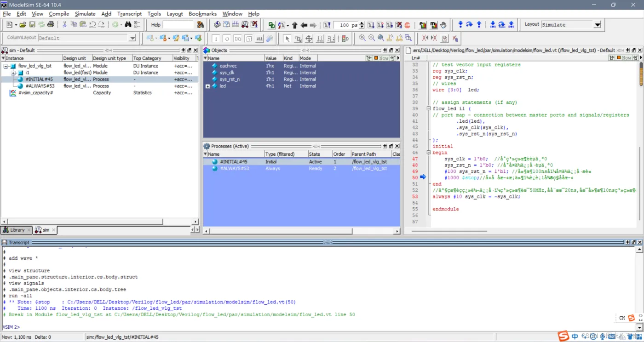The image size is (644, 342).
Task: Click the Help search binoculars icon
Action: tap(200, 25)
